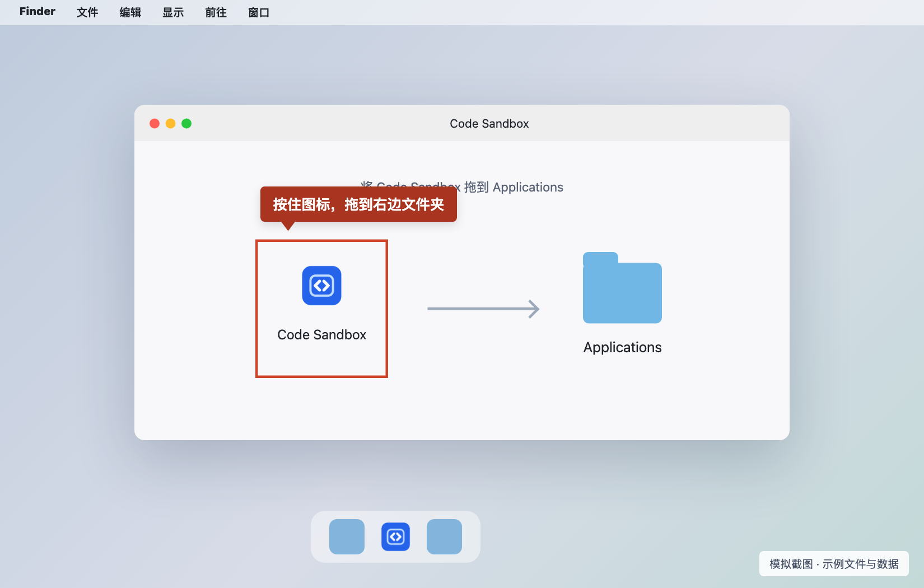Click the Code Sandbox label under the icon
The width and height of the screenshot is (924, 588).
[x=321, y=335]
